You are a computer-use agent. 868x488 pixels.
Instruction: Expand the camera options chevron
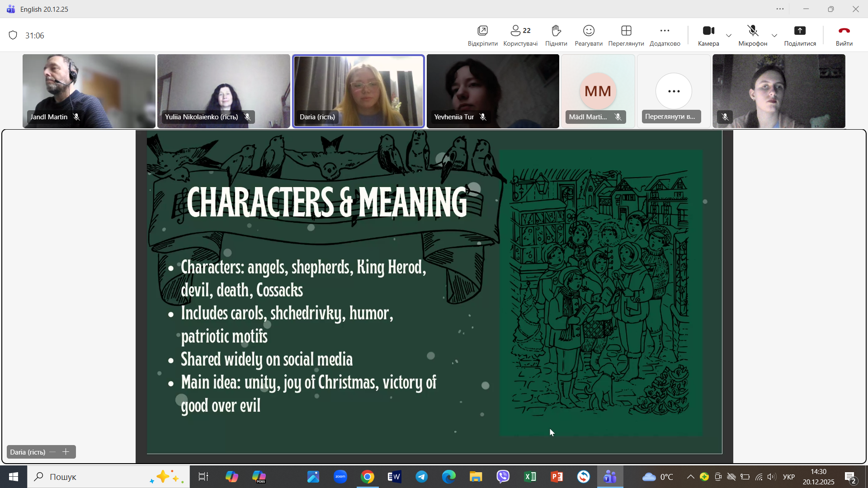pyautogui.click(x=729, y=36)
